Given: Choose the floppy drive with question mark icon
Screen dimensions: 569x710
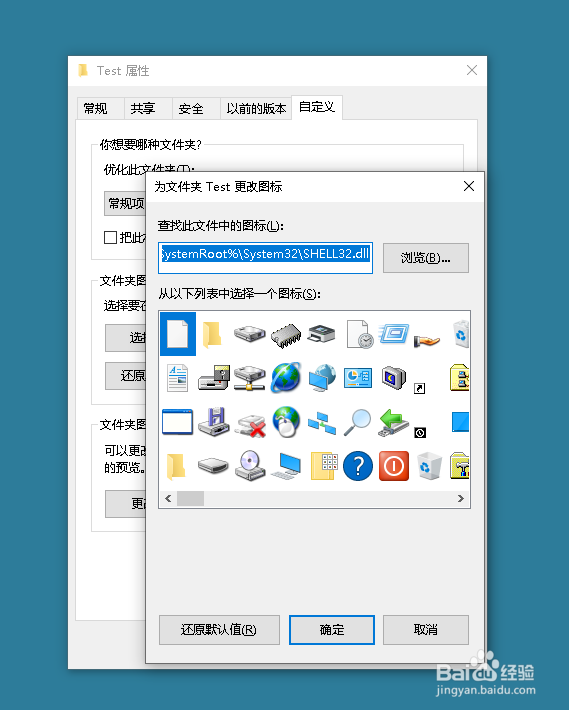Looking at the screenshot, I should [214, 377].
